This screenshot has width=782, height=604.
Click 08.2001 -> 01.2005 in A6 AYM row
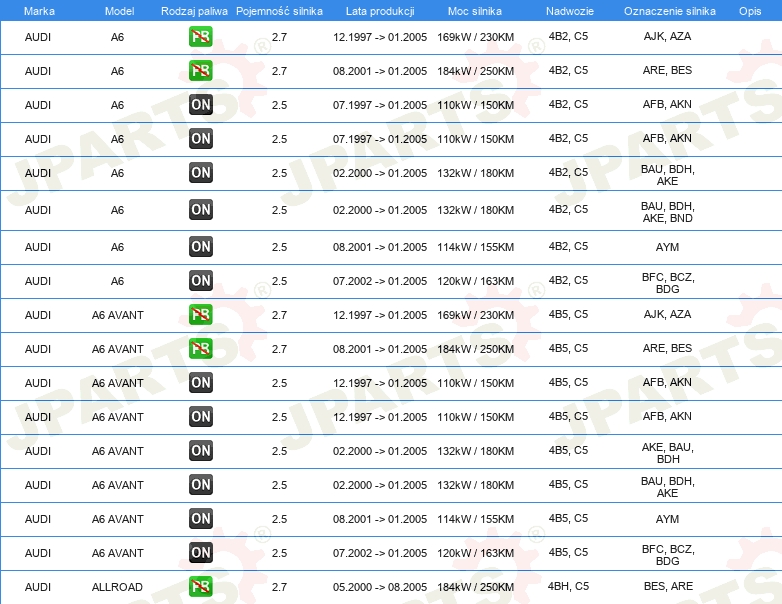click(380, 247)
